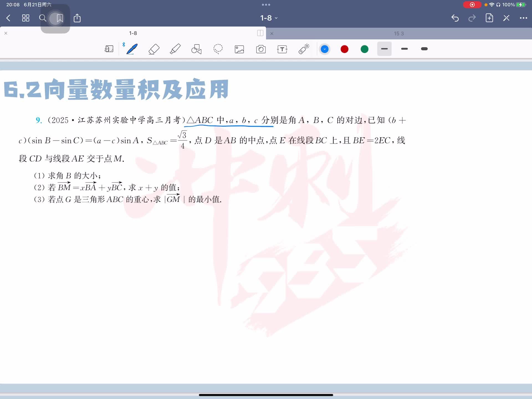Activate the Laser pointer tool
This screenshot has height=399, width=532.
pos(304,49)
